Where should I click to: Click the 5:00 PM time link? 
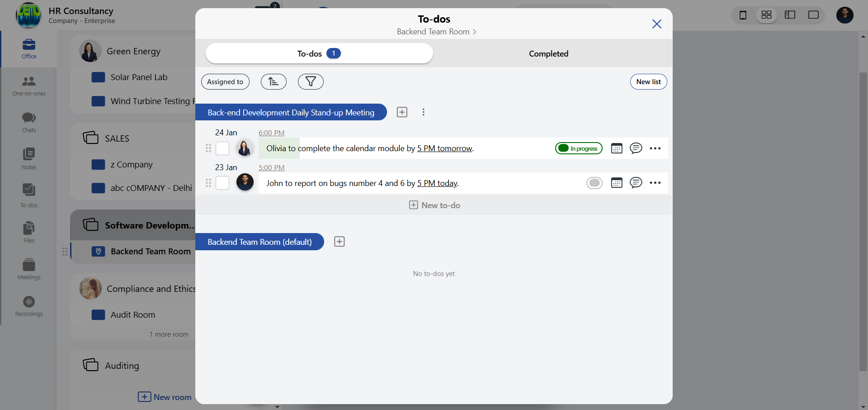271,167
